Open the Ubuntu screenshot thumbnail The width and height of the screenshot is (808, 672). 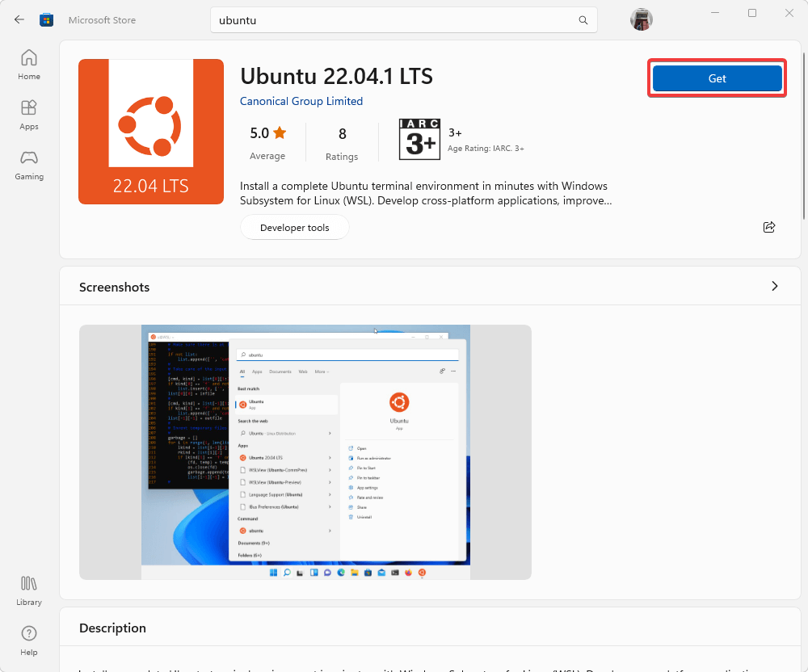305,452
